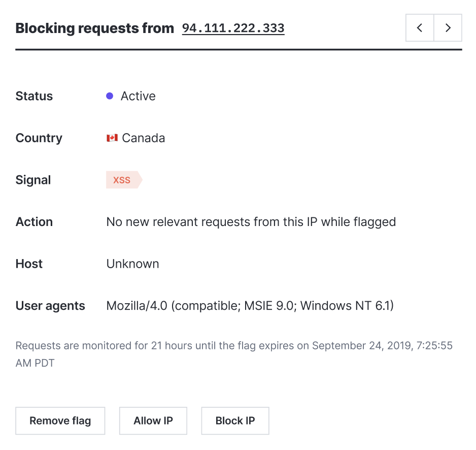Click the Action description text
This screenshot has width=476, height=450.
[x=251, y=222]
